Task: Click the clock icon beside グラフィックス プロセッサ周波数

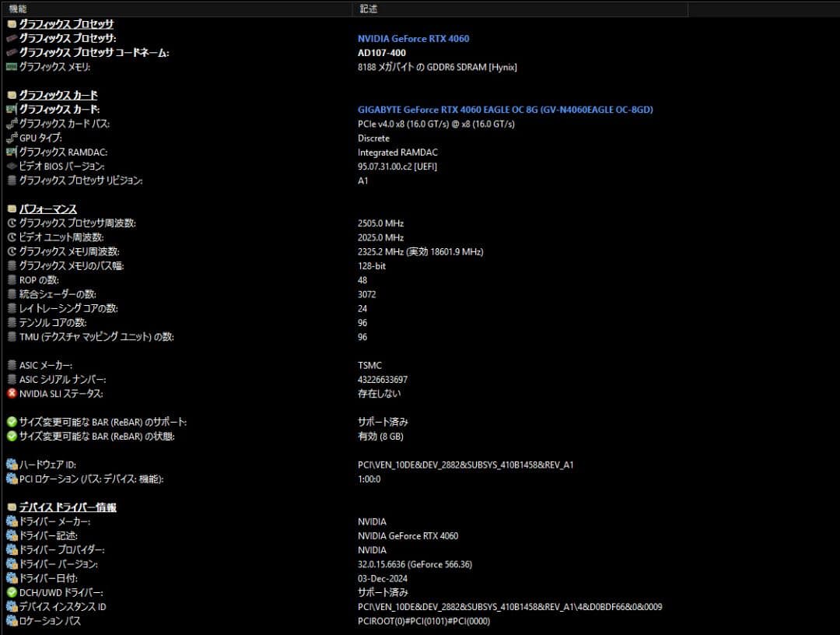Action: 12,223
